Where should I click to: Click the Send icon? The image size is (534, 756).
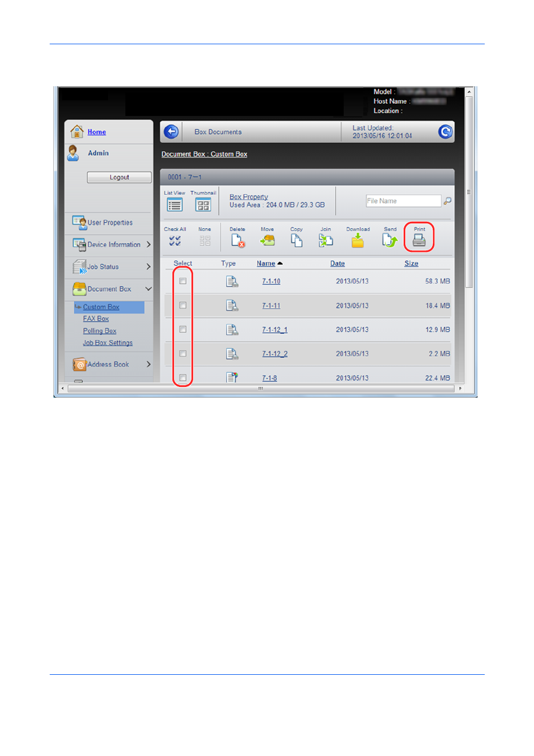tap(390, 241)
